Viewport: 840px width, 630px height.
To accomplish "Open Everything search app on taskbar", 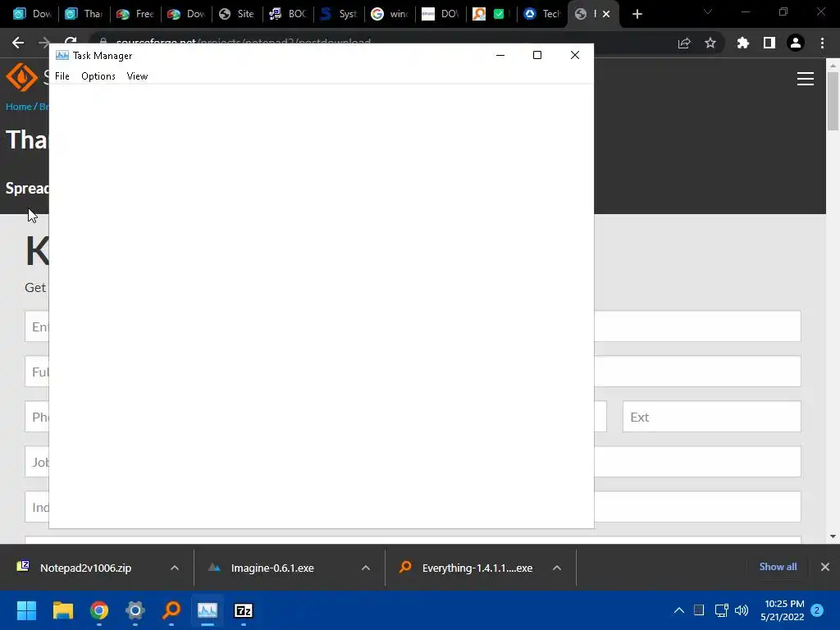I will pyautogui.click(x=171, y=610).
